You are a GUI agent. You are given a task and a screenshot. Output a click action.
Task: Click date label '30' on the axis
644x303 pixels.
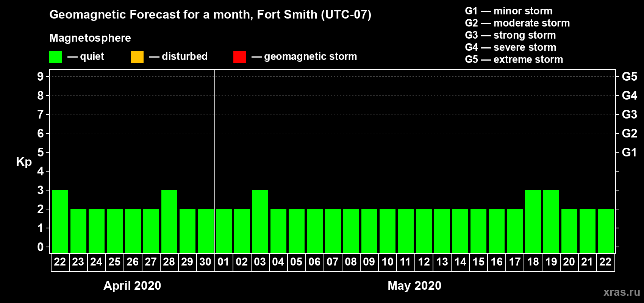click(x=205, y=262)
